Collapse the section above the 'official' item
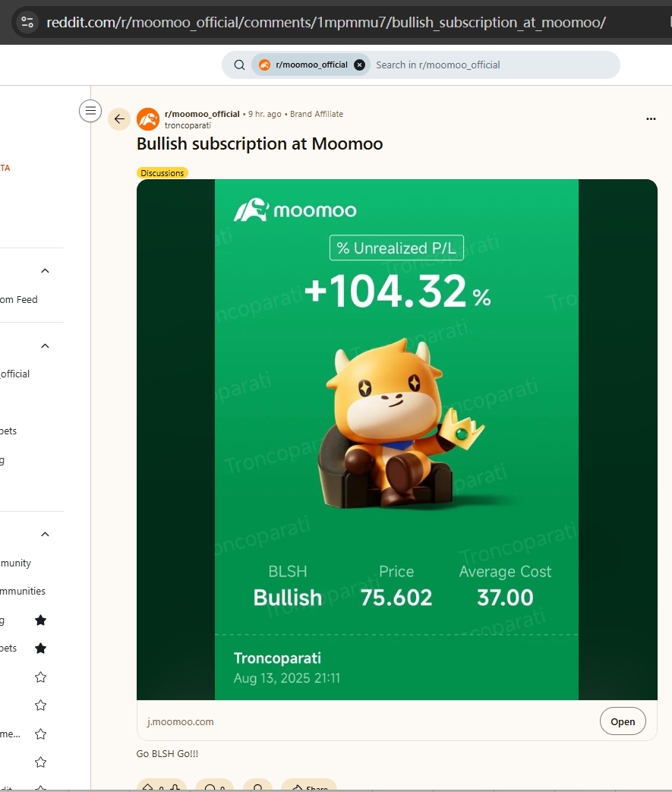672x792 pixels. point(45,346)
